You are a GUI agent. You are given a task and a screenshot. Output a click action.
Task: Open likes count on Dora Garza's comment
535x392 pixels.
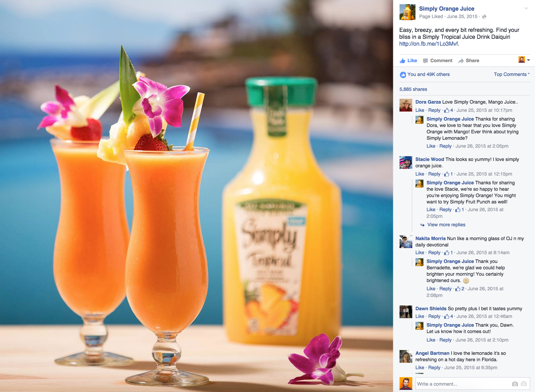pyautogui.click(x=449, y=110)
